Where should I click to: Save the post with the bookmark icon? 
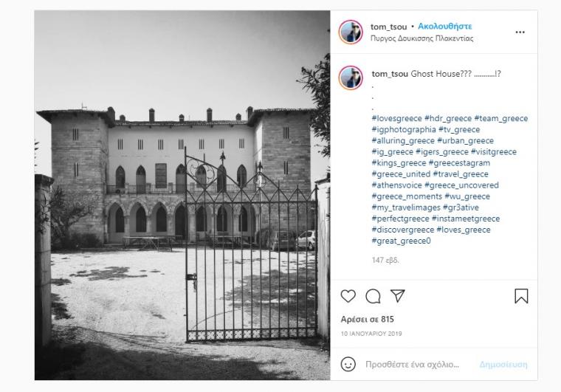(x=521, y=296)
